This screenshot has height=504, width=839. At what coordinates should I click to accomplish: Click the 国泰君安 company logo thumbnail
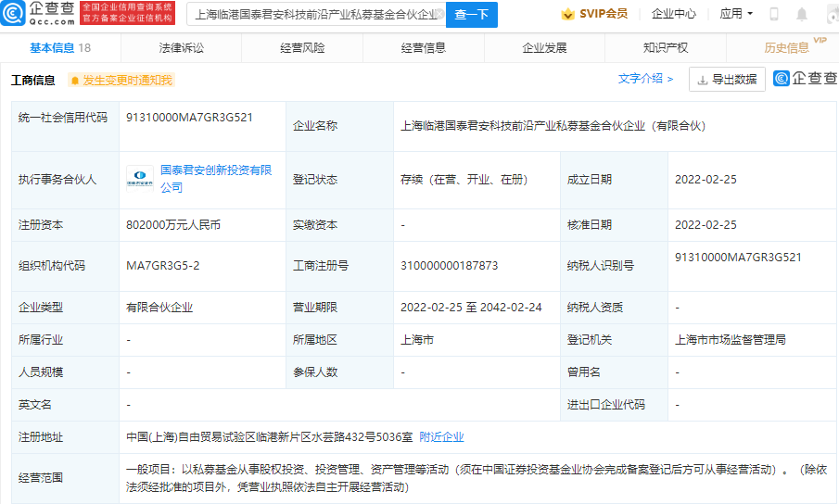[x=140, y=179]
